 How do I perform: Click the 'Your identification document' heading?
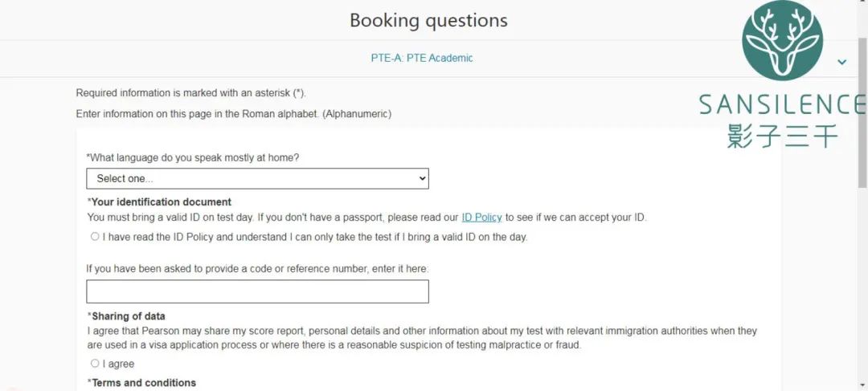point(160,202)
